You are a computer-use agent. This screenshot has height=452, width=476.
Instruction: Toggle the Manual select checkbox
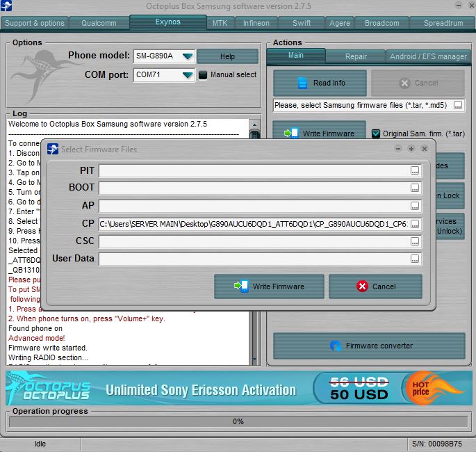[x=202, y=74]
